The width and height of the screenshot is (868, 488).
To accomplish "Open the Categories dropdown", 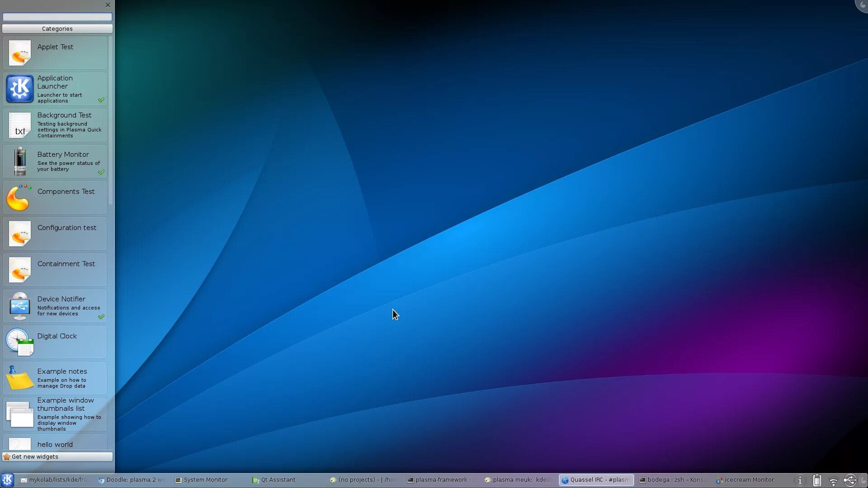I will click(57, 28).
